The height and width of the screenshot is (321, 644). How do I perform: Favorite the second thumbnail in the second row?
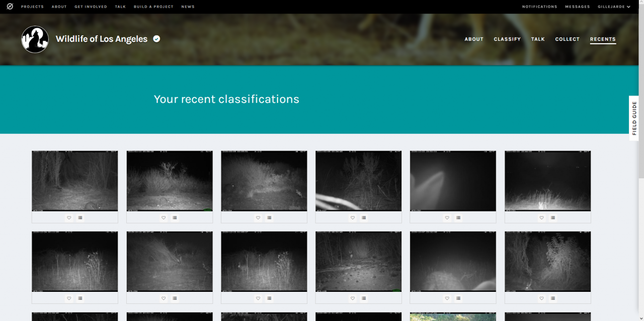coord(164,298)
